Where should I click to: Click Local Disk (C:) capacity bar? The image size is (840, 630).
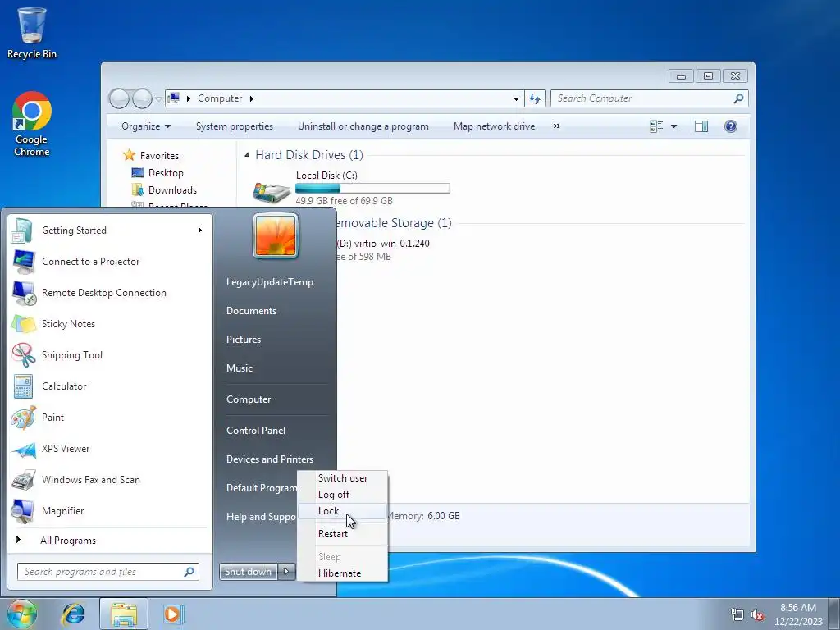372,188
